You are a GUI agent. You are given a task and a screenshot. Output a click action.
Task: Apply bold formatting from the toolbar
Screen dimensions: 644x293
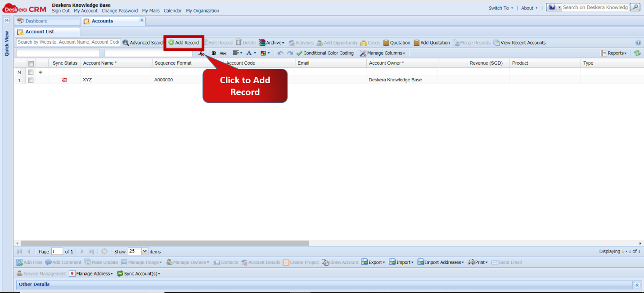click(x=213, y=53)
